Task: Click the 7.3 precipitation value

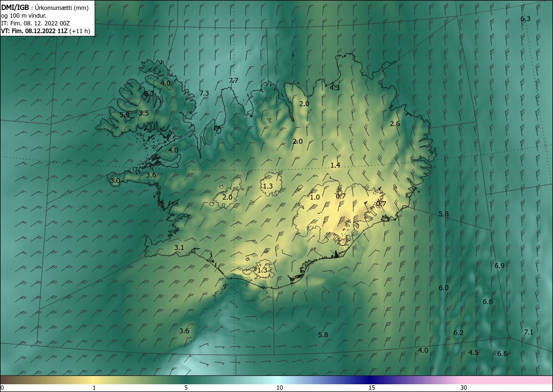Action: click(204, 93)
